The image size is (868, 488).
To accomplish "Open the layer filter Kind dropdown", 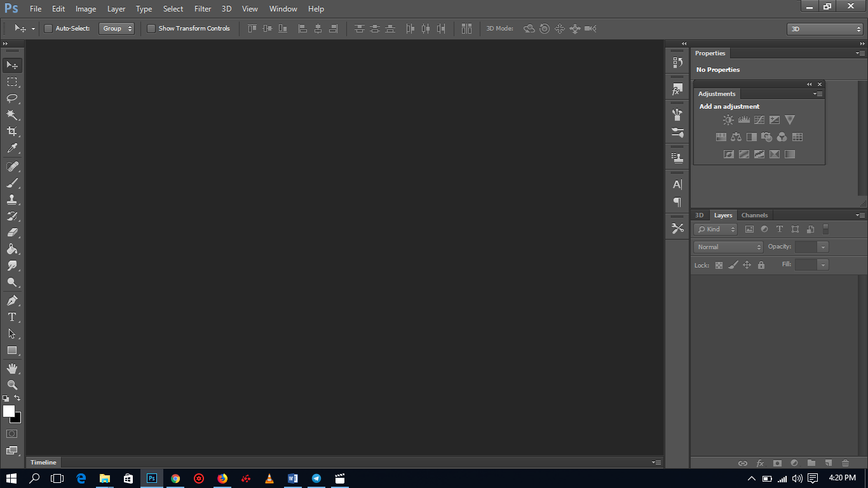I will point(715,229).
